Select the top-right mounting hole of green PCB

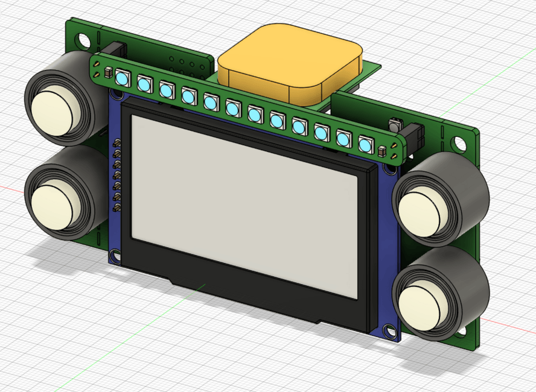point(458,144)
